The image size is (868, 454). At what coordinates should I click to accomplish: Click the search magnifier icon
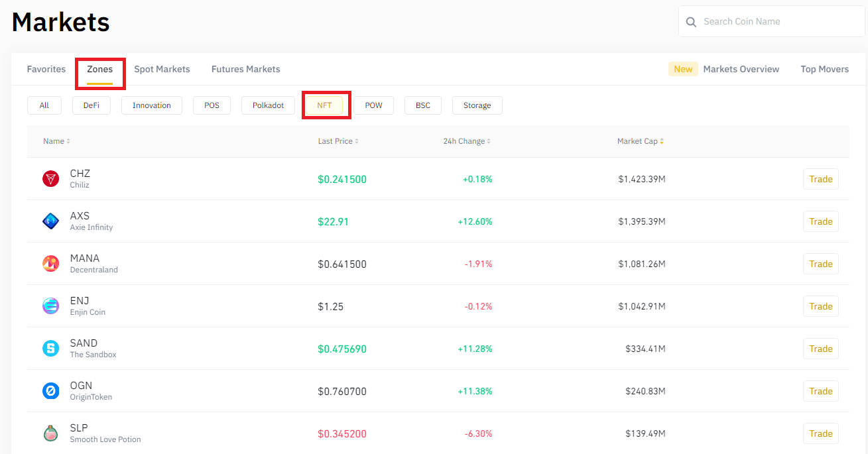691,22
